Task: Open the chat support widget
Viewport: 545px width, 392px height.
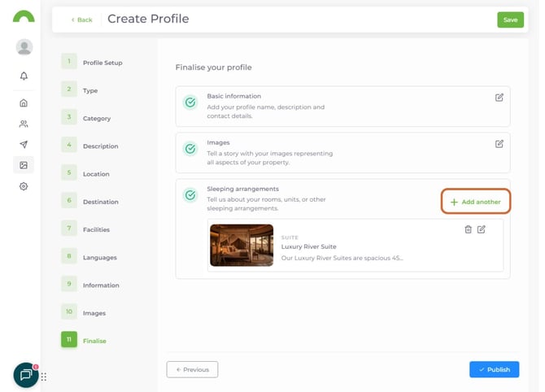Action: (x=26, y=375)
